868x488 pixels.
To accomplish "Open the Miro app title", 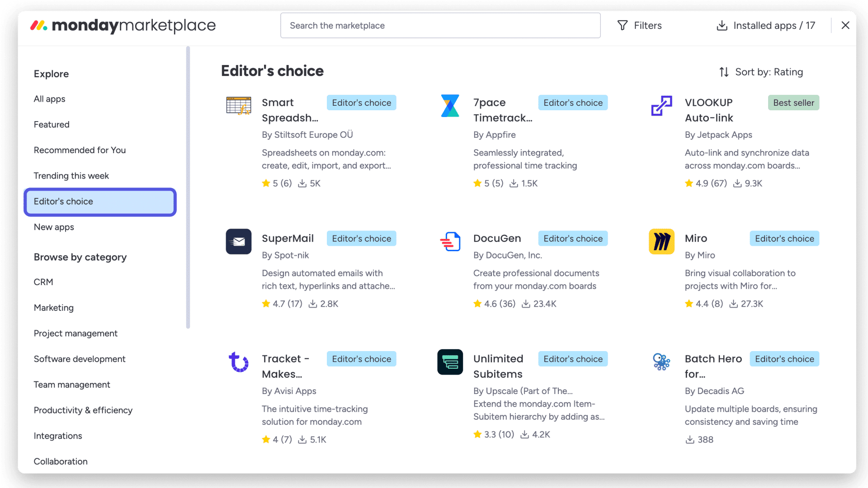I will click(696, 239).
